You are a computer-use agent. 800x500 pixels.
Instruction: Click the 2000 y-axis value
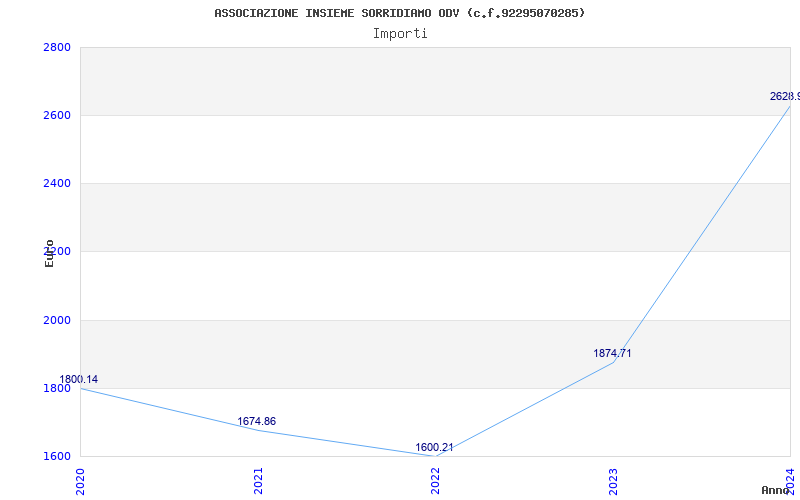pyautogui.click(x=57, y=320)
